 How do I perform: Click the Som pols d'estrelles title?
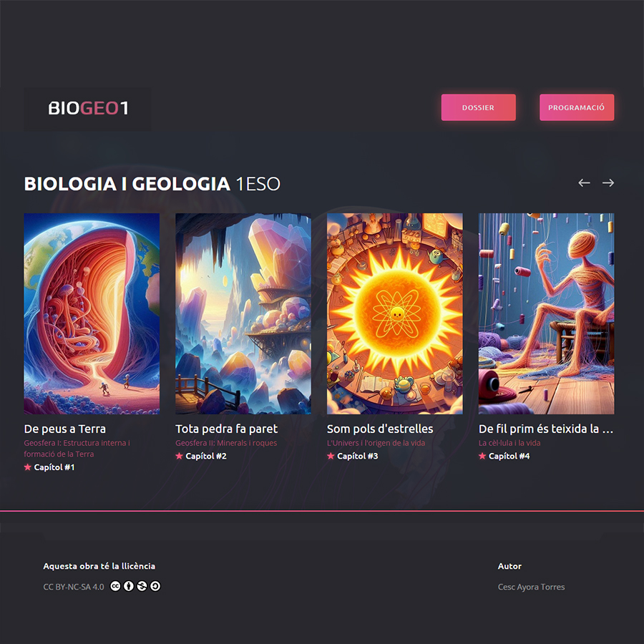(380, 429)
